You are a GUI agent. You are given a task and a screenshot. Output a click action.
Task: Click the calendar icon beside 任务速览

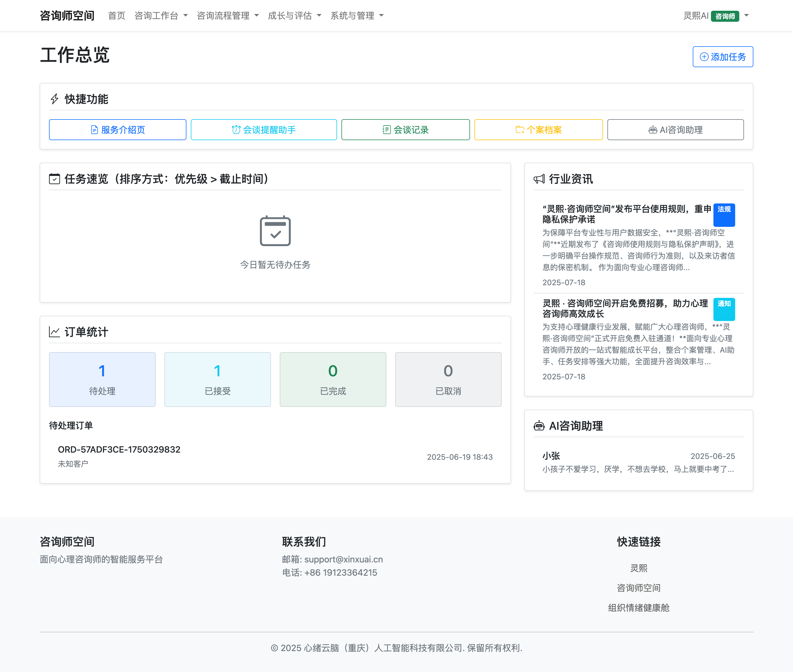coord(55,179)
